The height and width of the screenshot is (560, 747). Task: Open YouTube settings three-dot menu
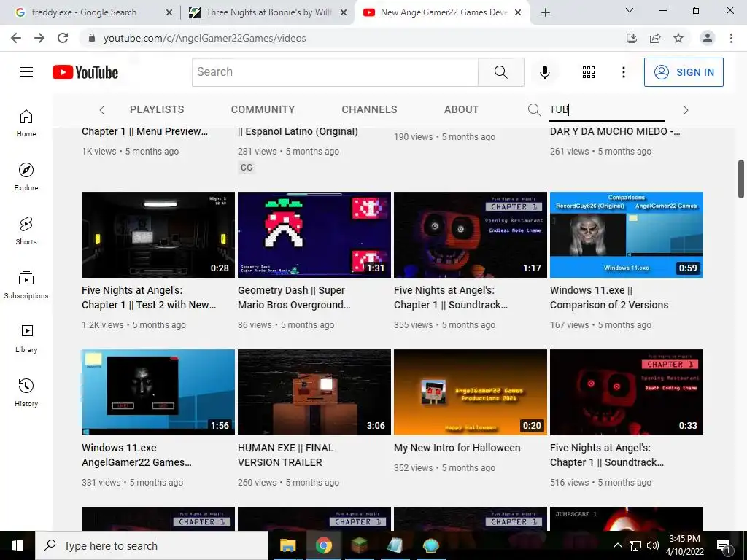pos(623,72)
